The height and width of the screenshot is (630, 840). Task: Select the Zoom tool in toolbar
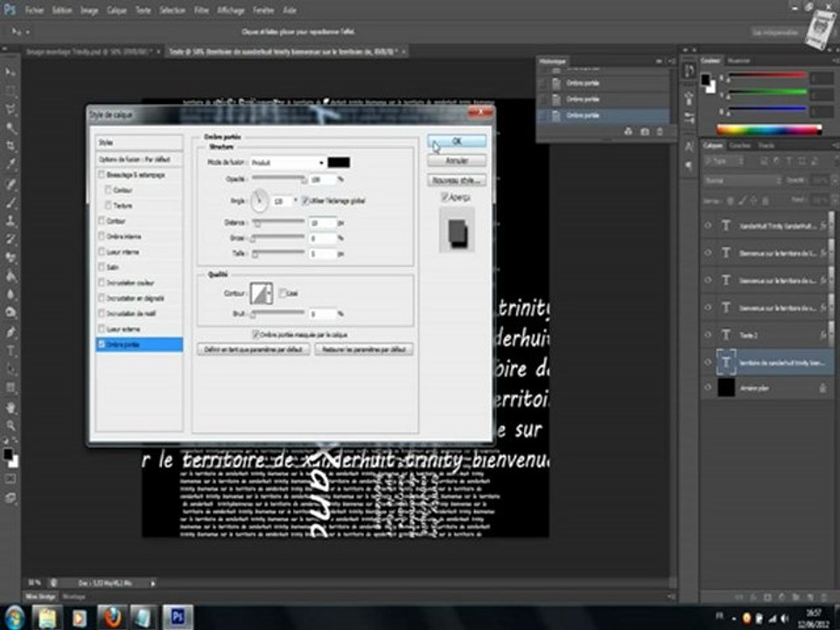coord(10,426)
